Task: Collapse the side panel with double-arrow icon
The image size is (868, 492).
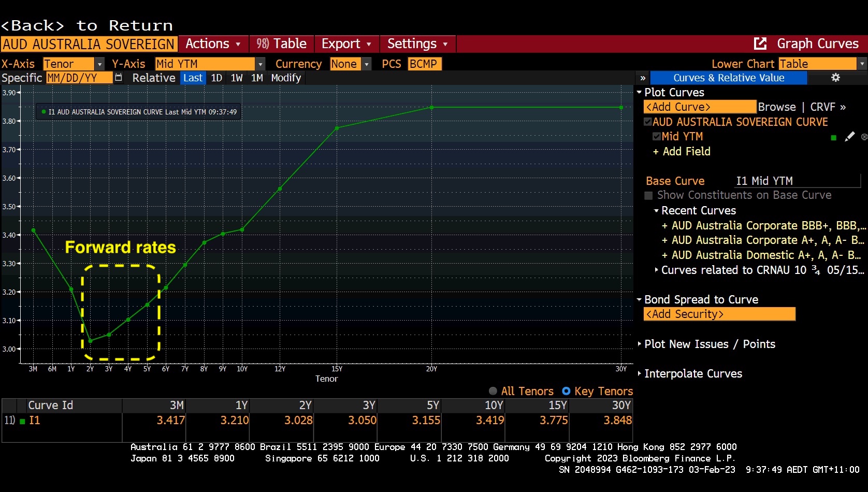Action: pyautogui.click(x=643, y=78)
